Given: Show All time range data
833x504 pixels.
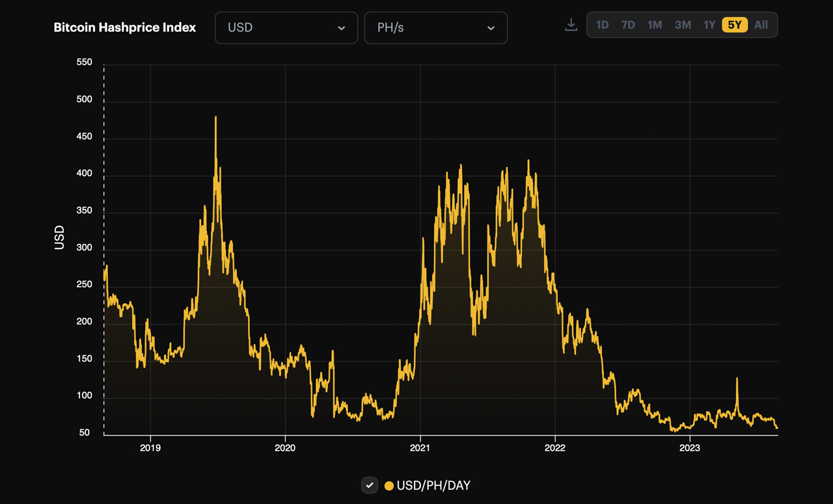Looking at the screenshot, I should [x=761, y=25].
